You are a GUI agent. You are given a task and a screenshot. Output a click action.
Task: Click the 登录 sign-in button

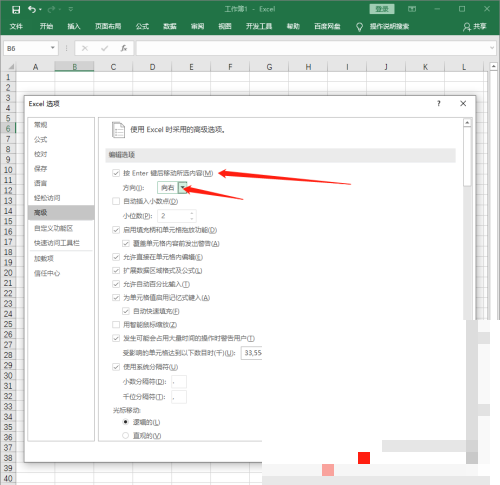click(382, 9)
